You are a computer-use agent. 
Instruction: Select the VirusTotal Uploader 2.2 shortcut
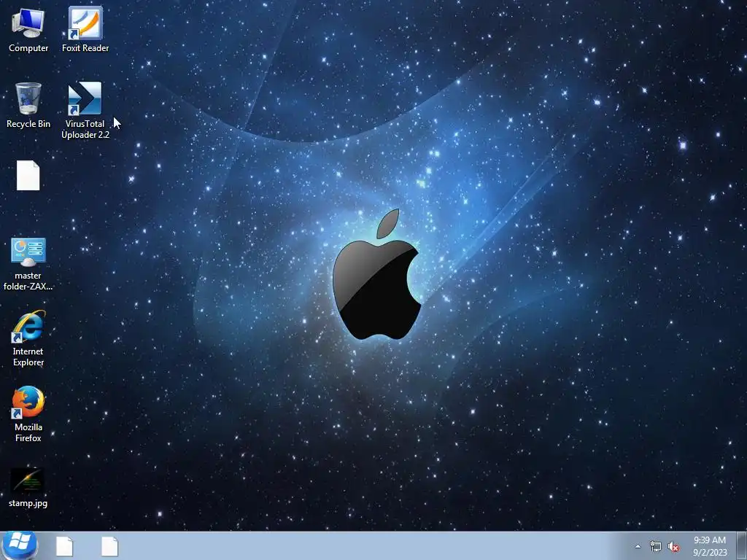pyautogui.click(x=85, y=110)
